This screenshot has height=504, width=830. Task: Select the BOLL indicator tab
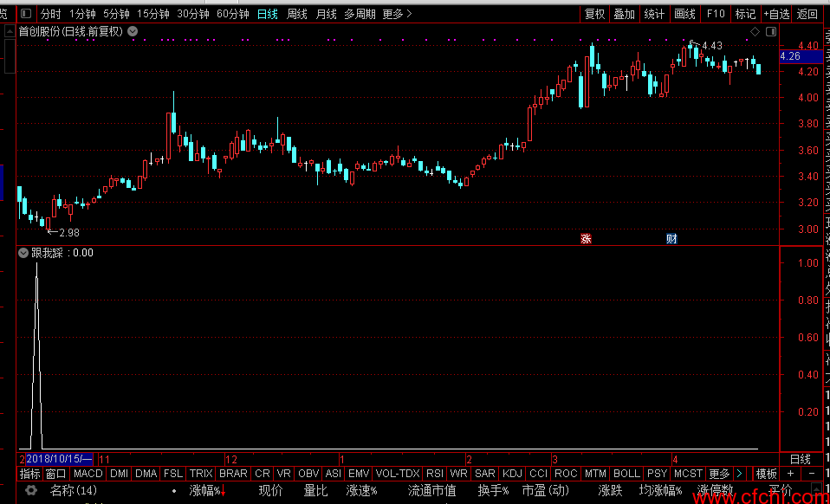click(x=626, y=474)
